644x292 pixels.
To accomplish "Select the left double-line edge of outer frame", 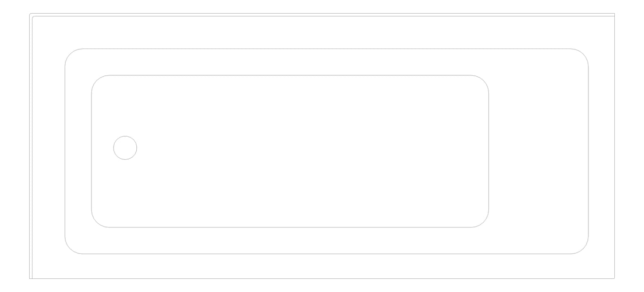I will point(31,146).
